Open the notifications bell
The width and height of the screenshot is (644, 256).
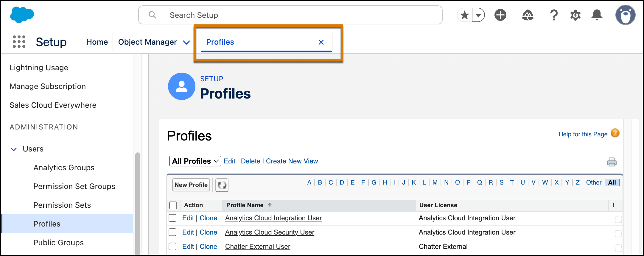[x=597, y=15]
